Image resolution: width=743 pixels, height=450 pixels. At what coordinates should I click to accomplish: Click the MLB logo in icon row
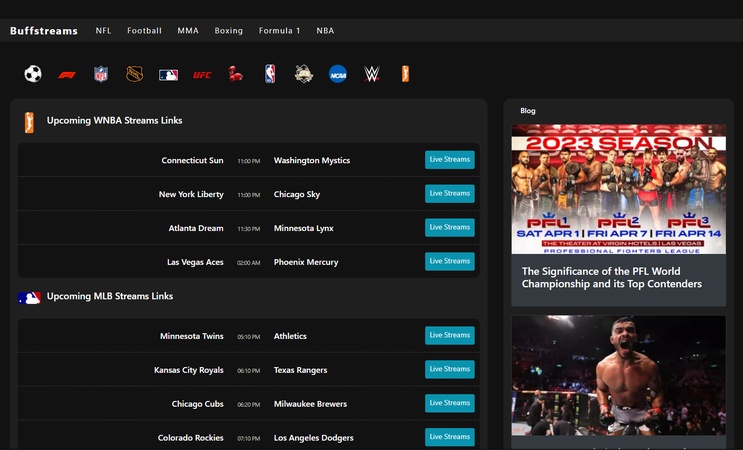(168, 74)
